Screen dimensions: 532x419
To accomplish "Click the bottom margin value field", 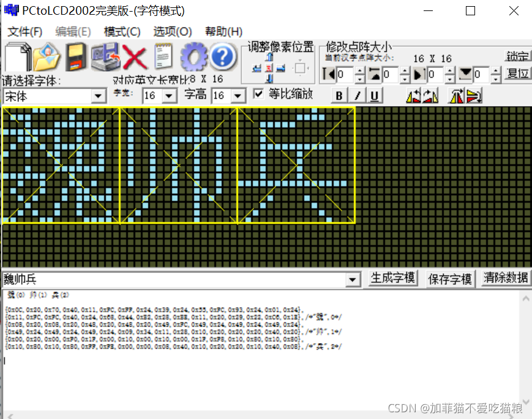I will 481,74.
